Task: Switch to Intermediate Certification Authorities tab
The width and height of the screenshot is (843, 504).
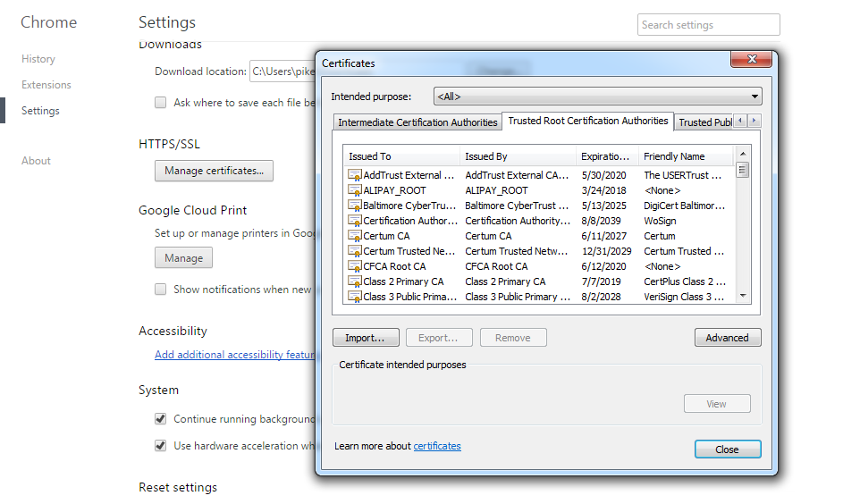Action: 417,122
